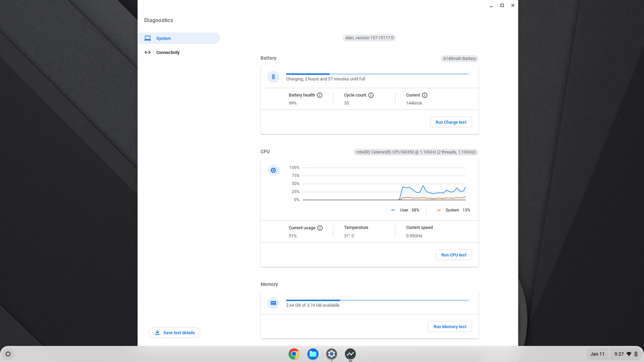Screen dimensions: 644x362
Task: Click the 100% axis label on CPU chart
Action: click(294, 168)
